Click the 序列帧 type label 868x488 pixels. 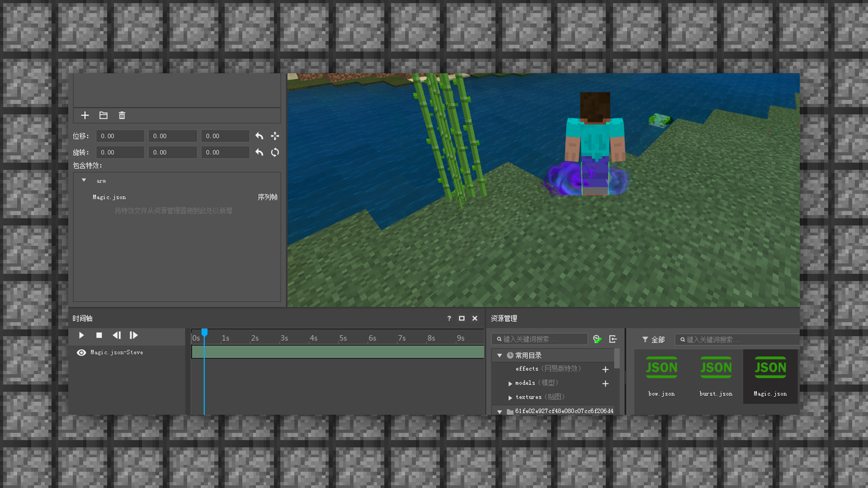click(268, 197)
